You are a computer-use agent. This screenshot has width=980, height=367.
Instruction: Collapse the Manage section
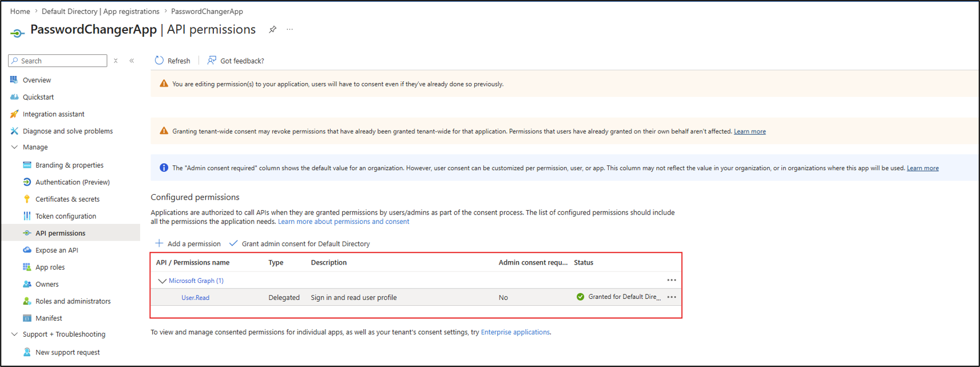(14, 147)
